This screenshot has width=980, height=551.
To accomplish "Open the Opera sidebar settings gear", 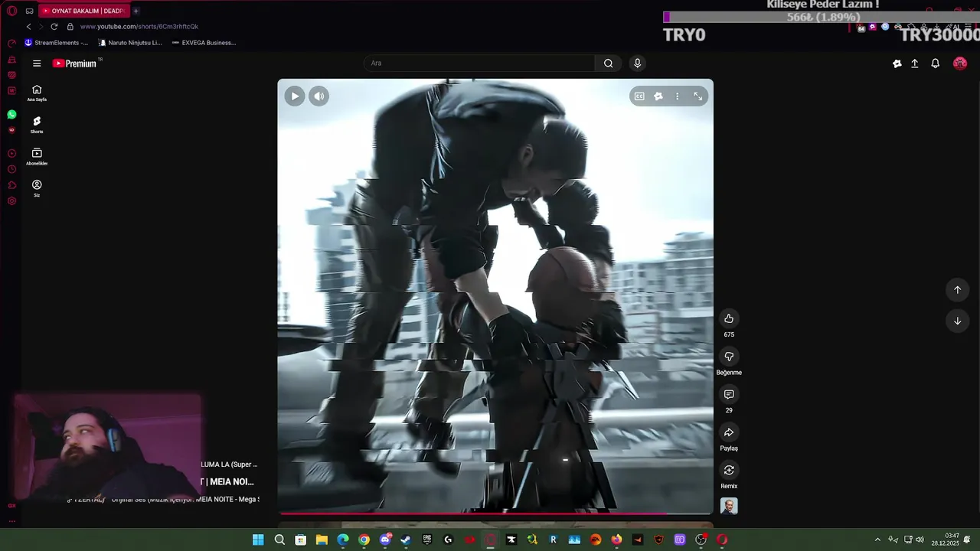I will (x=11, y=201).
